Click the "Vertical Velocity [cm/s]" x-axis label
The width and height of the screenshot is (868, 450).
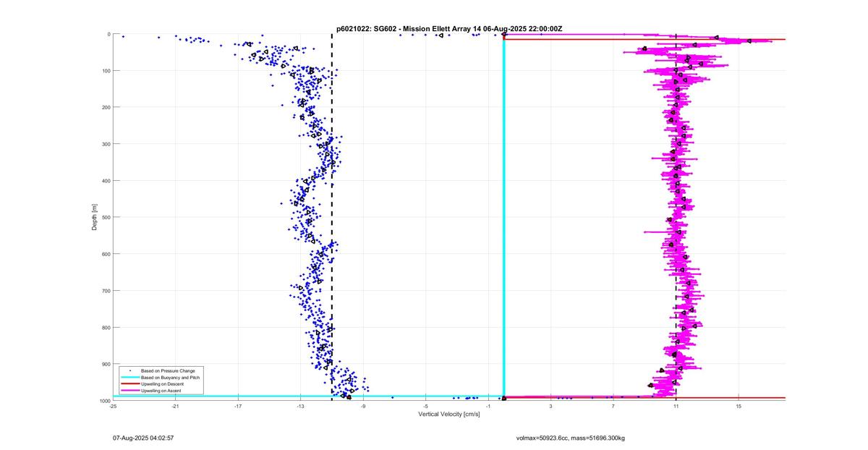(448, 415)
